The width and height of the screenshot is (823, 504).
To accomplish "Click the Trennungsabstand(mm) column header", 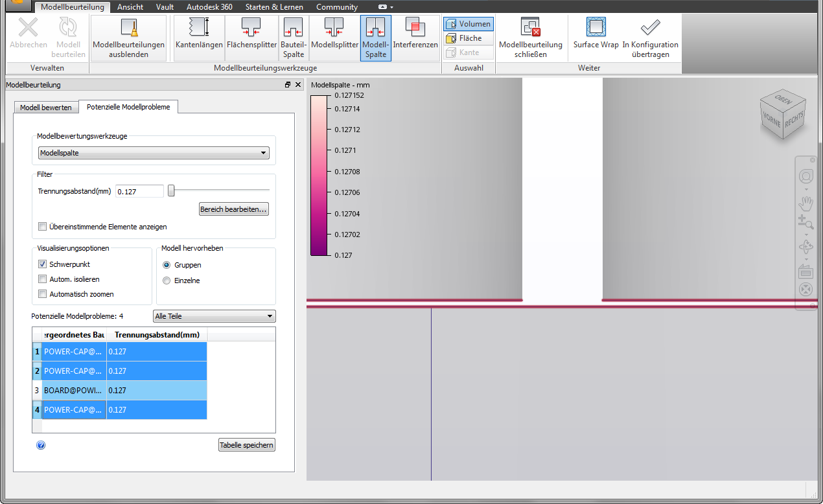I will [x=157, y=334].
